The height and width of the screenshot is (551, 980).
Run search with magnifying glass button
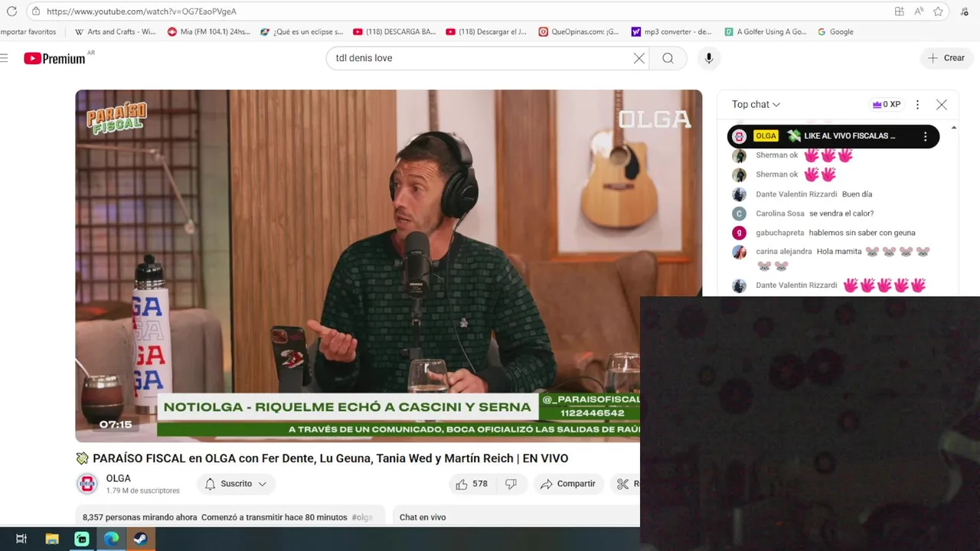pos(668,58)
